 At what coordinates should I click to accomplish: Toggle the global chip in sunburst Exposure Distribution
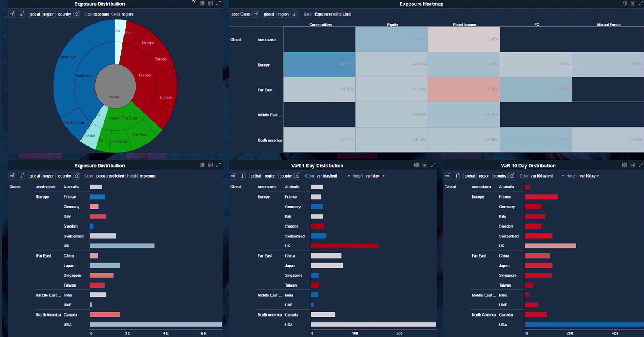(35, 14)
